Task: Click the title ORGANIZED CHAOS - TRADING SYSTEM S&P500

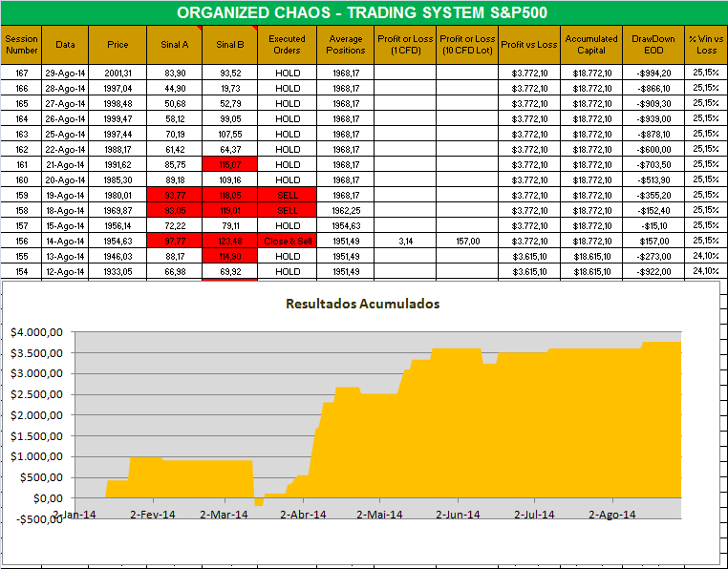Action: [362, 12]
